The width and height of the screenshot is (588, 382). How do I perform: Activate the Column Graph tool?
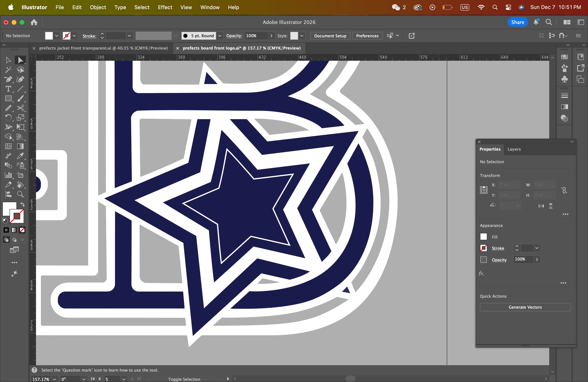8,175
